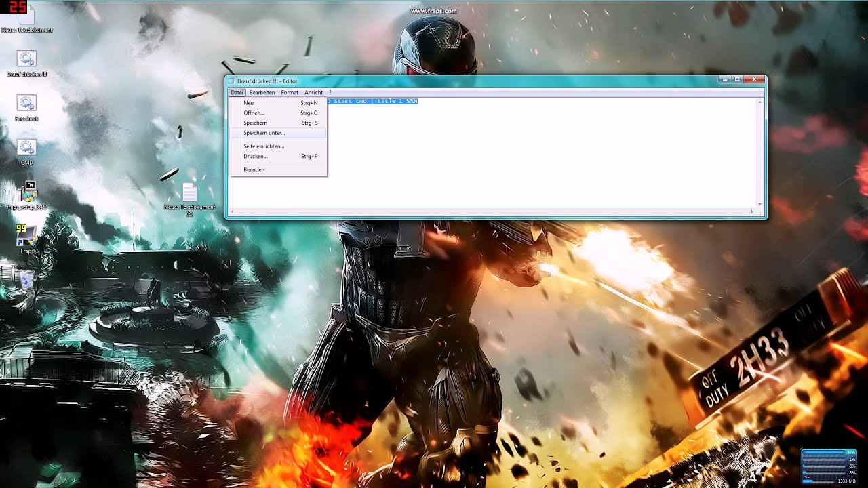Choose 'Seite einrichten...' in the Datei menu
This screenshot has width=868, height=488.
pyautogui.click(x=278, y=146)
